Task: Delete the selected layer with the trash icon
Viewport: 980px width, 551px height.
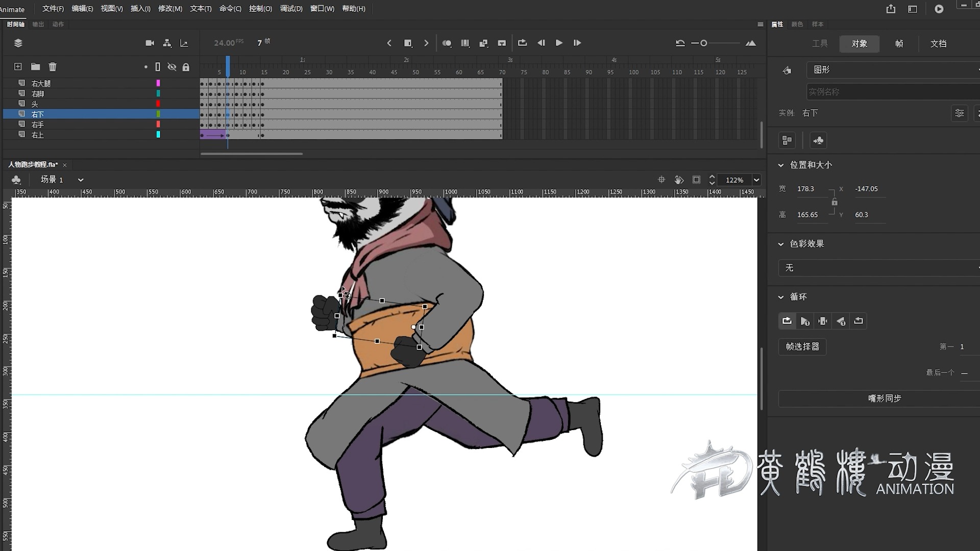Action: pyautogui.click(x=53, y=66)
